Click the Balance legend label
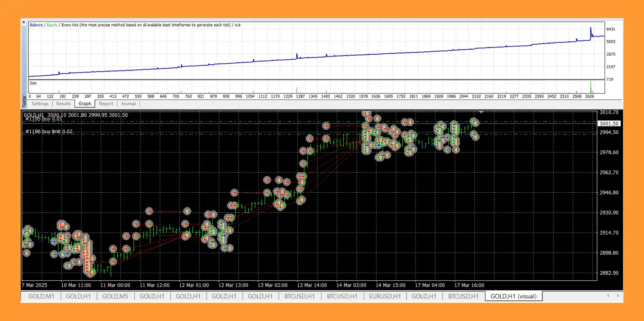 pos(36,25)
